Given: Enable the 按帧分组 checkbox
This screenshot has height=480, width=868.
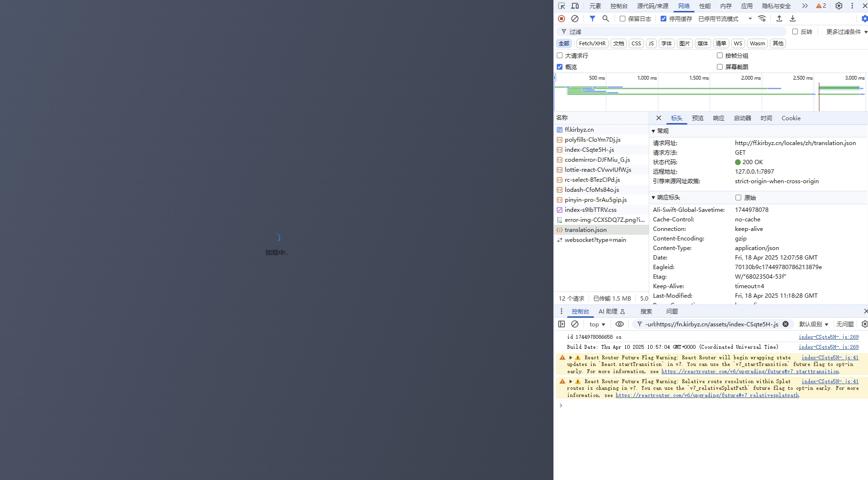Looking at the screenshot, I should click(x=720, y=55).
